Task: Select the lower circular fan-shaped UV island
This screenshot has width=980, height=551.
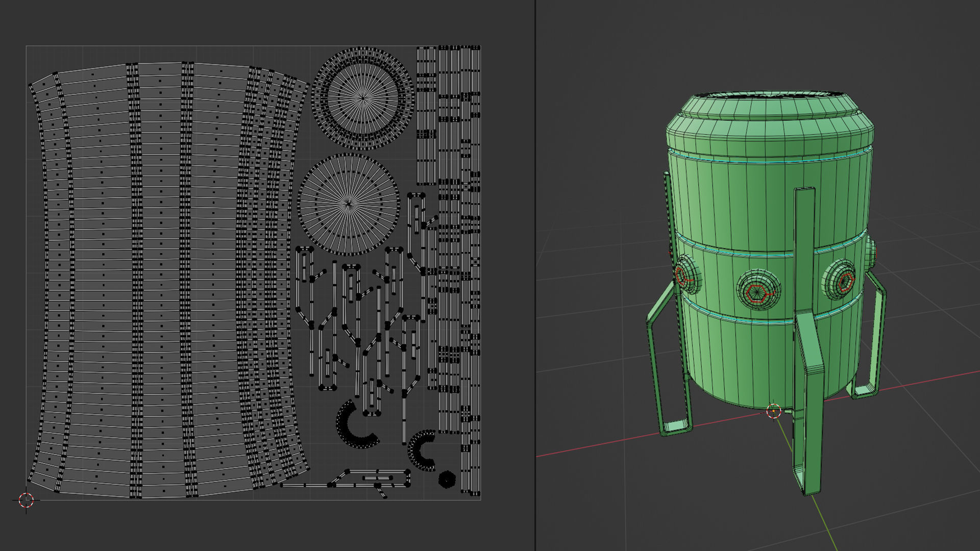Action: [x=349, y=204]
